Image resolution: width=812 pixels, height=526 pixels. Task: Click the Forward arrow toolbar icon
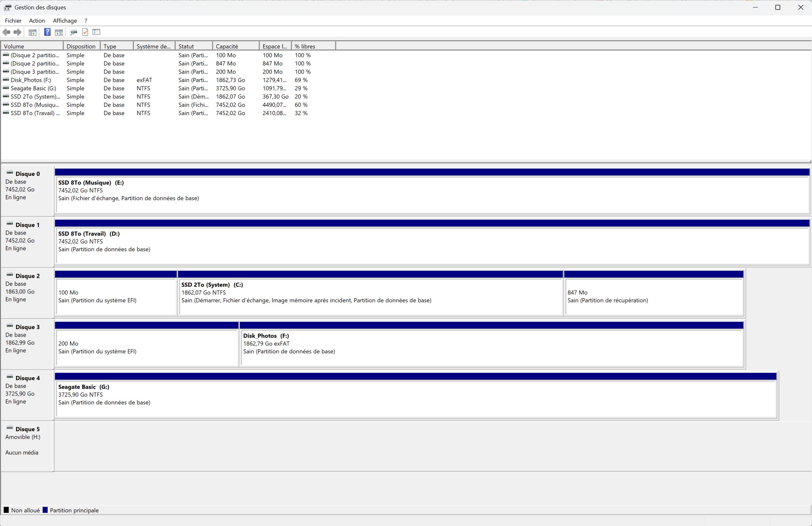(18, 32)
